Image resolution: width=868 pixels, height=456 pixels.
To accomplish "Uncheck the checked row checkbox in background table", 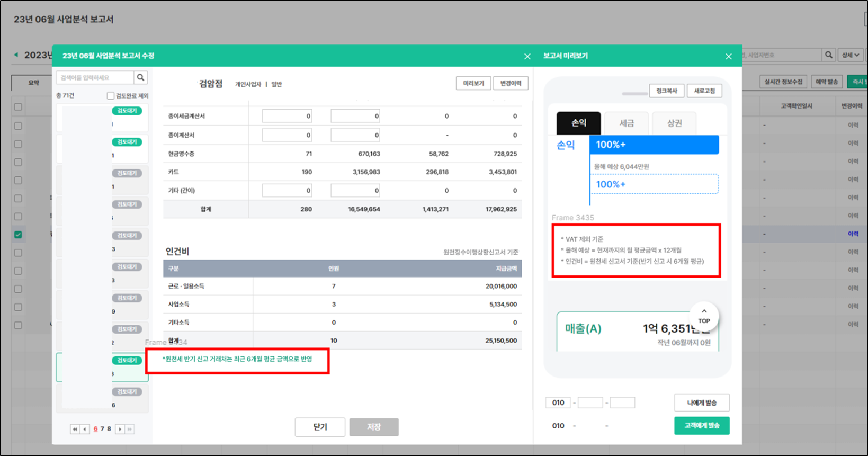I will click(18, 235).
